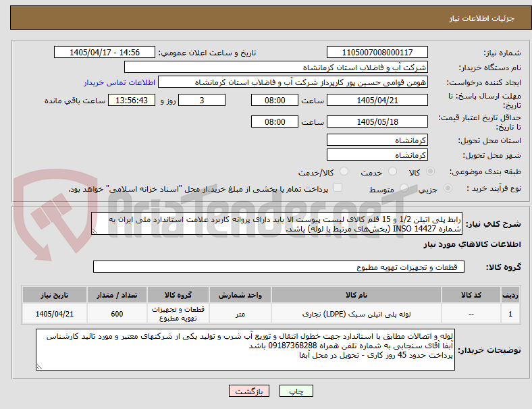Click delivery province field کرمانشاه
532x409 pixels.
(x=377, y=140)
